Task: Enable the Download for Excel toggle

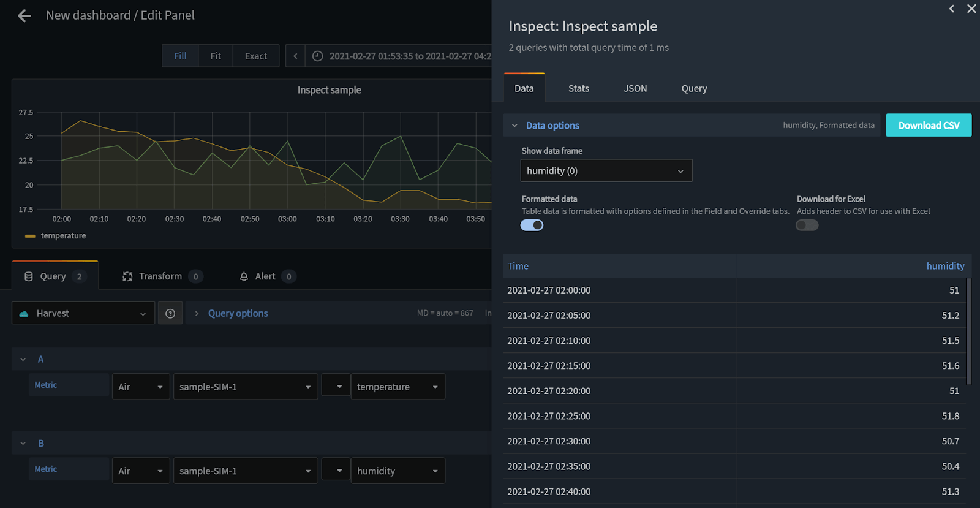Action: [807, 226]
